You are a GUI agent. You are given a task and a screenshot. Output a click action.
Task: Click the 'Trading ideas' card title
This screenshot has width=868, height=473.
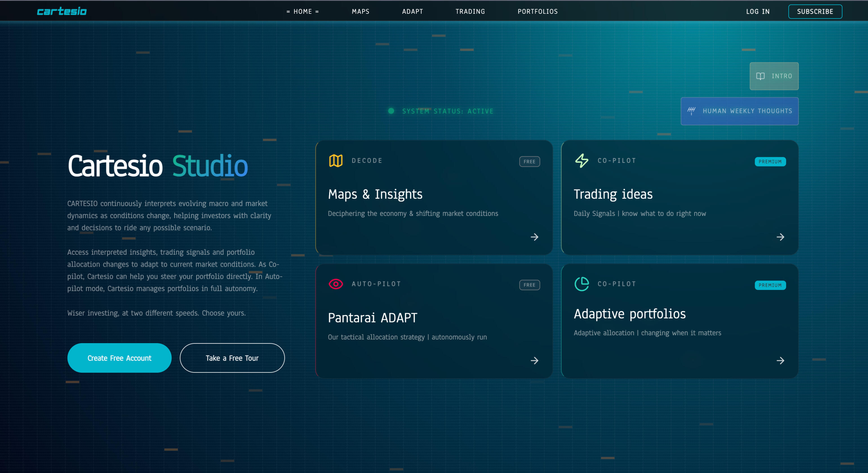pos(613,194)
